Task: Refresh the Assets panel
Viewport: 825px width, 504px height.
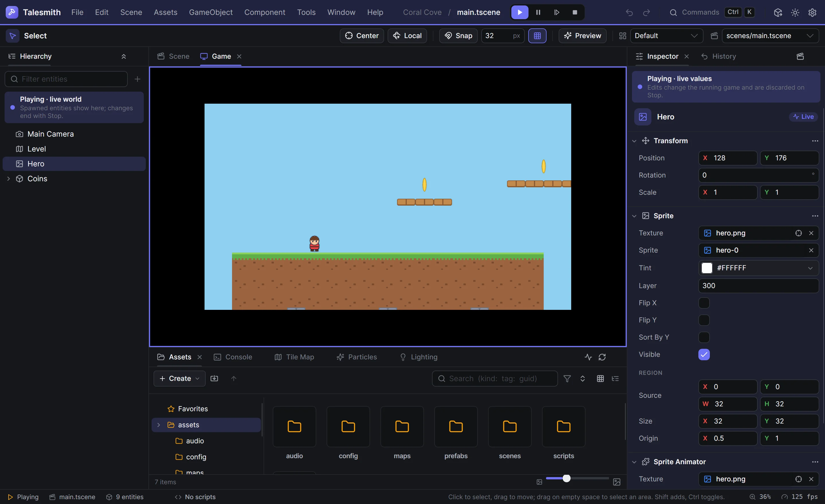Action: 602,357
